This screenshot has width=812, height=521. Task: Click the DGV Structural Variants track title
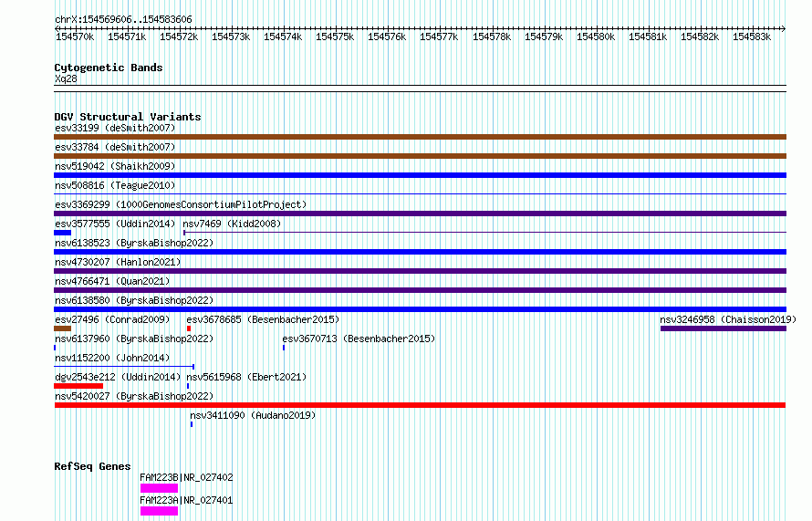128,117
